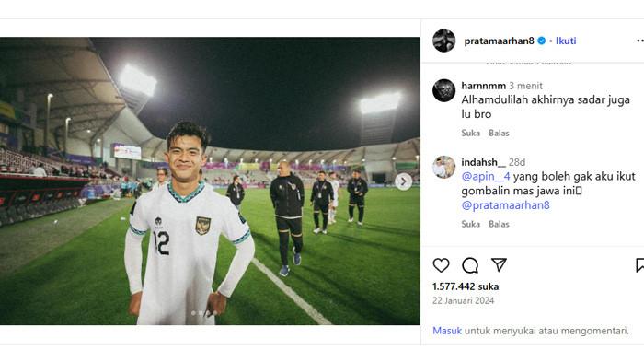This screenshot has height=362, width=644.
Task: Like harnnmm's comment via Suka
Action: [471, 133]
